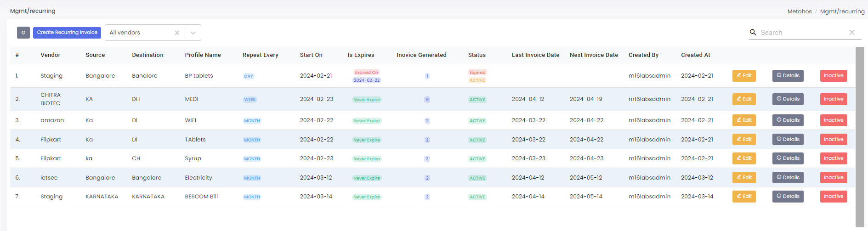Click the Repeat Every column header

(x=260, y=55)
